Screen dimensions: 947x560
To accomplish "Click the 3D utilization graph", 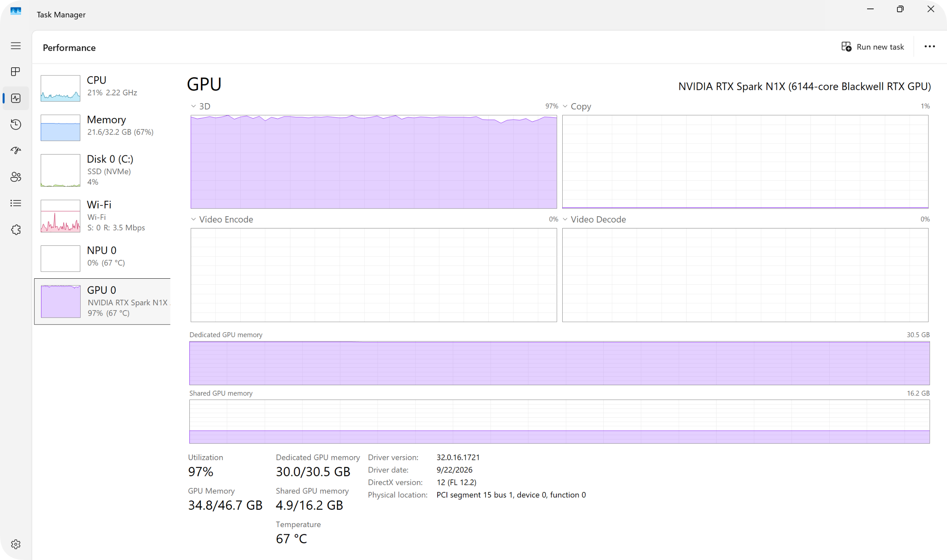I will [x=374, y=162].
